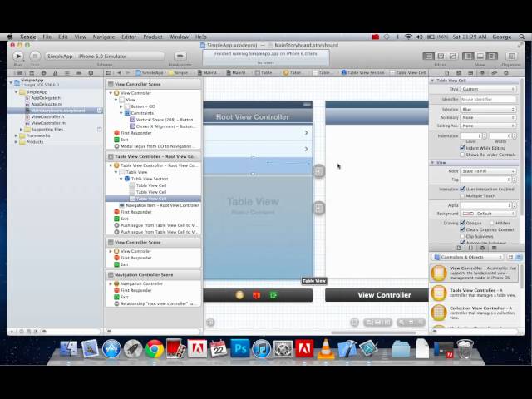Expand the Frameworks folder

click(16, 135)
